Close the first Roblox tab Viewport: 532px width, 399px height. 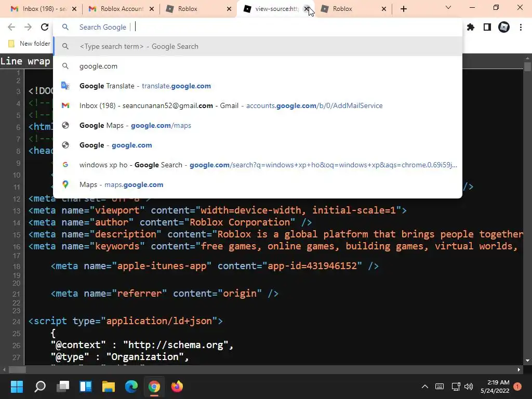[x=229, y=9]
